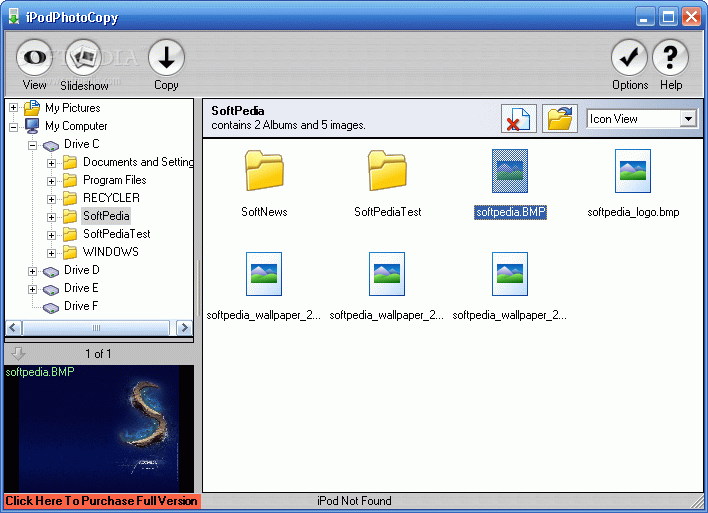Click the open folder icon beside view selector
The image size is (708, 513).
tap(560, 119)
